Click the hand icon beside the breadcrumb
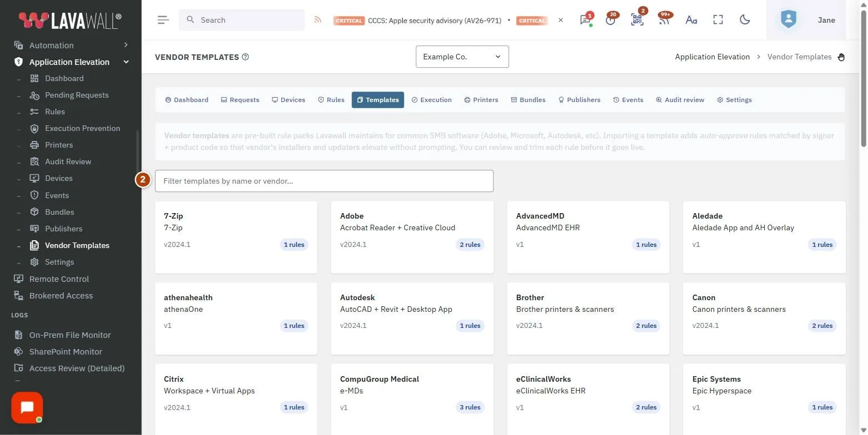868x435 pixels. click(x=841, y=57)
